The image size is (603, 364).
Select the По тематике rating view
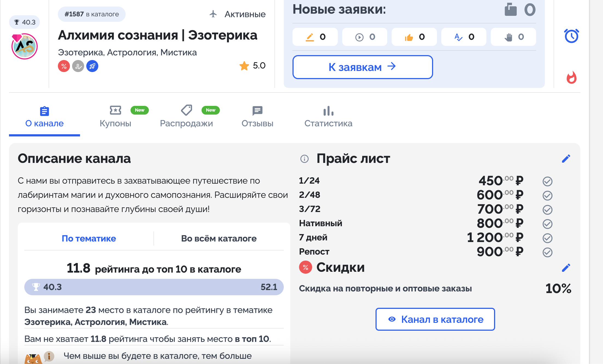89,238
